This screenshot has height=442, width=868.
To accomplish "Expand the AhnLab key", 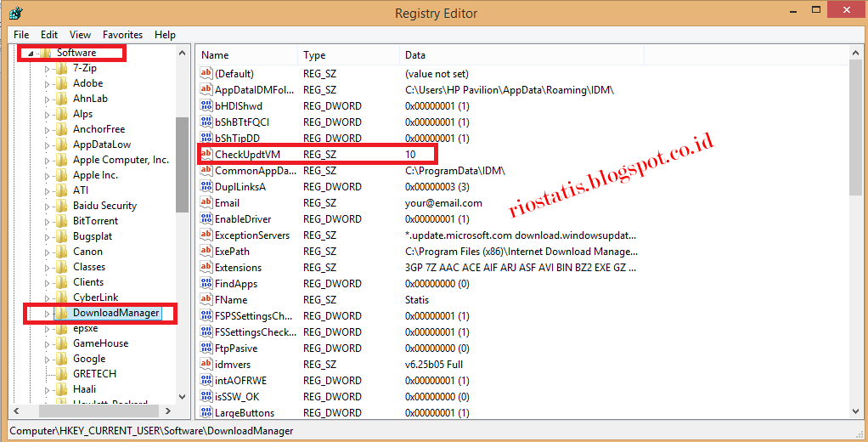I will [47, 99].
